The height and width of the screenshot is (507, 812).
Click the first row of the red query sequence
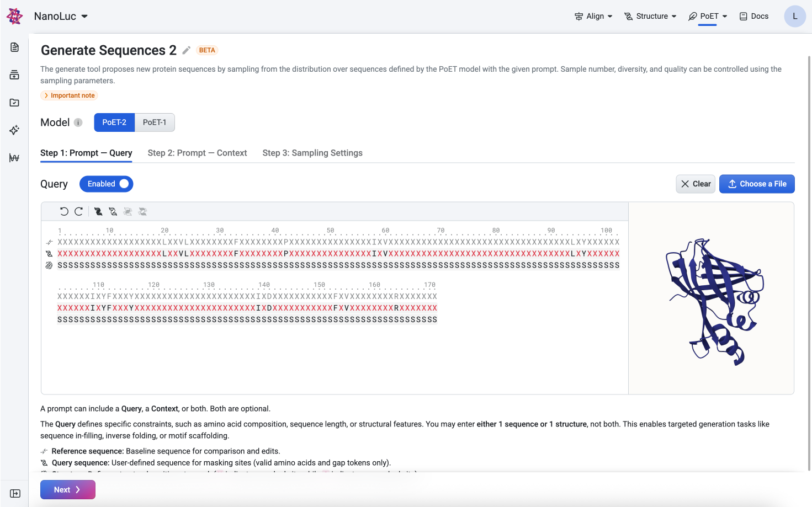coord(338,254)
